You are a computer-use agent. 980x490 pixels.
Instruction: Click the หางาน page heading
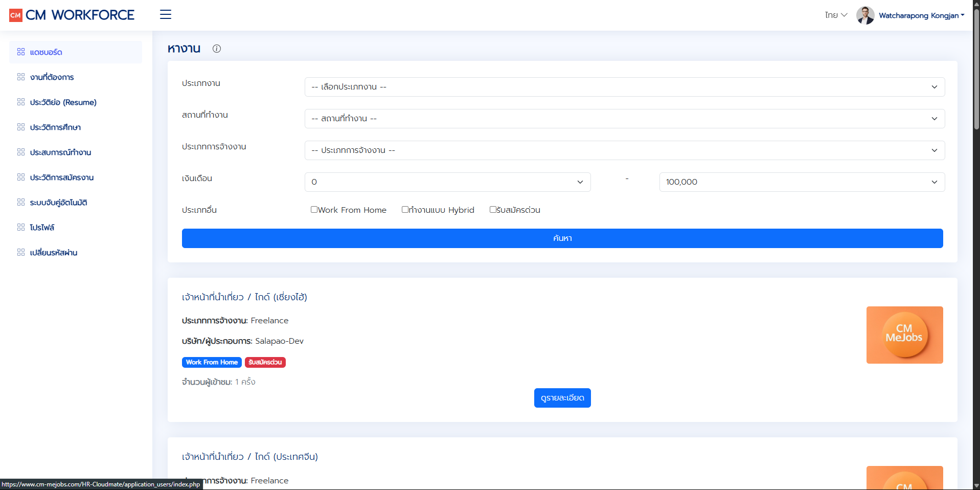184,49
